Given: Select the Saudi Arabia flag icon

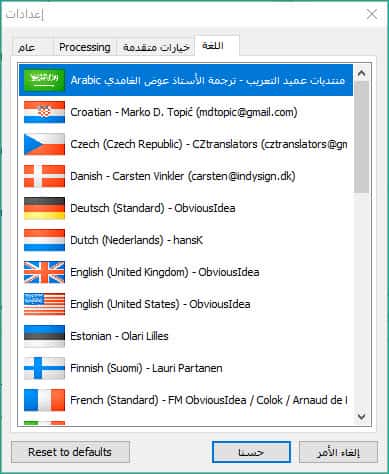Looking at the screenshot, I should point(44,80).
